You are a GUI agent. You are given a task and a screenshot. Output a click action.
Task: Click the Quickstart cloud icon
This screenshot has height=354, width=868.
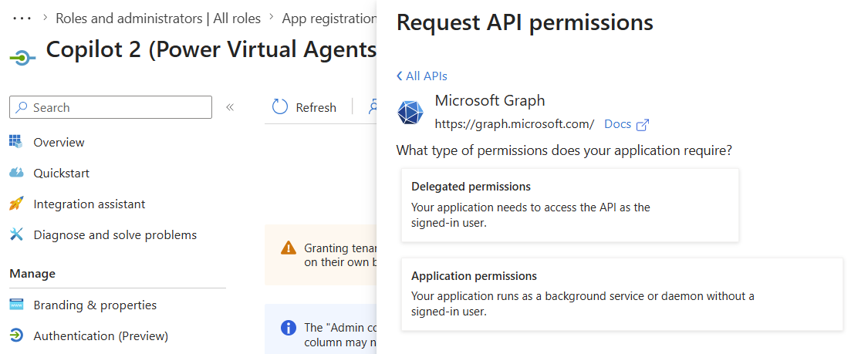point(16,173)
